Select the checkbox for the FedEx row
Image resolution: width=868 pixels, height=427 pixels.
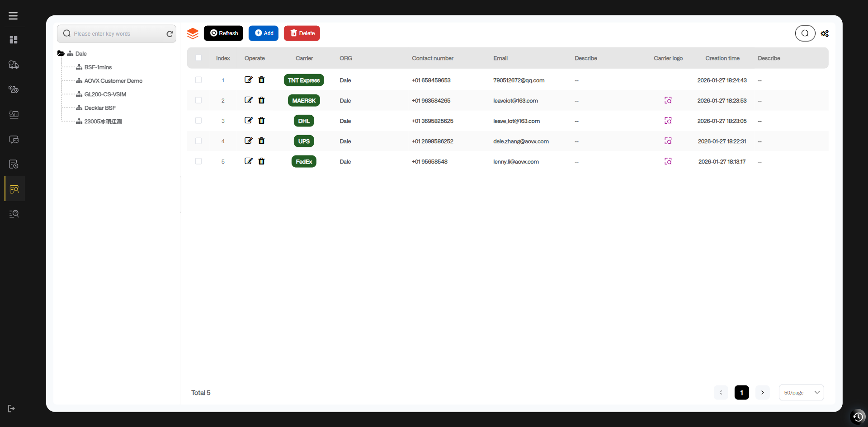tap(198, 161)
